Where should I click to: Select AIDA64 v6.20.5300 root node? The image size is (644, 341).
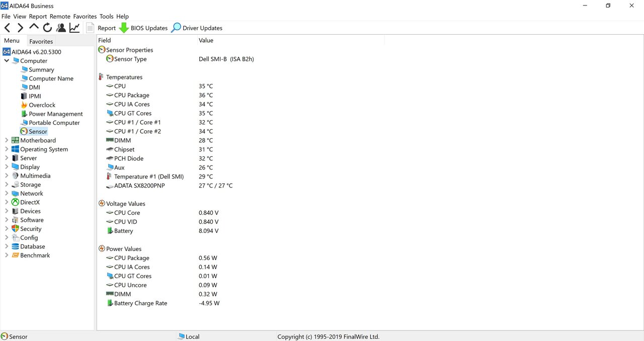click(32, 52)
